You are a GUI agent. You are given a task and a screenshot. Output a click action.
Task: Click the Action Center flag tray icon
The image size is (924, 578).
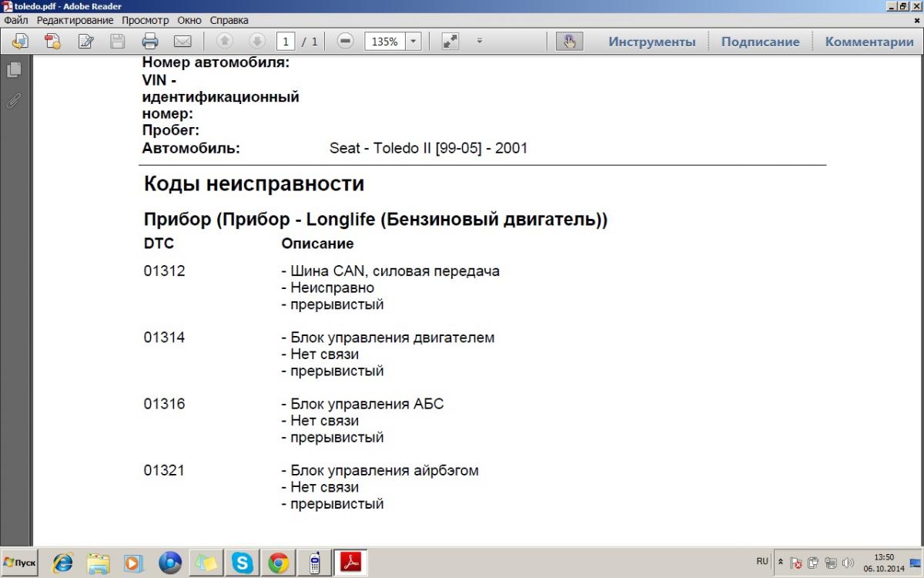coord(797,563)
